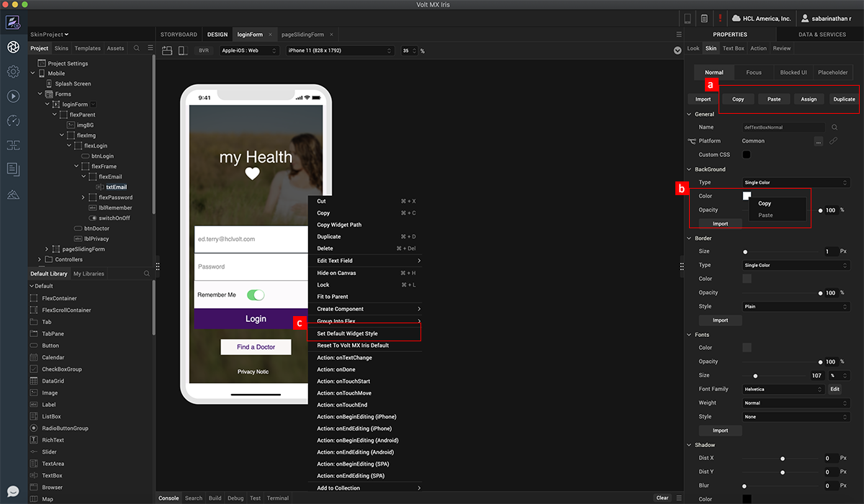The image size is (864, 504).
Task: Click the search icon in Project panel
Action: click(x=137, y=48)
